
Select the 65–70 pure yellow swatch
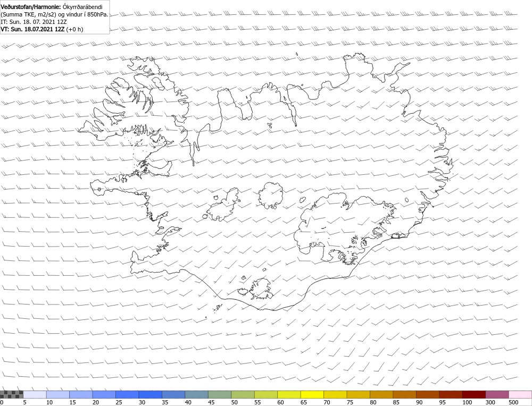point(312,394)
